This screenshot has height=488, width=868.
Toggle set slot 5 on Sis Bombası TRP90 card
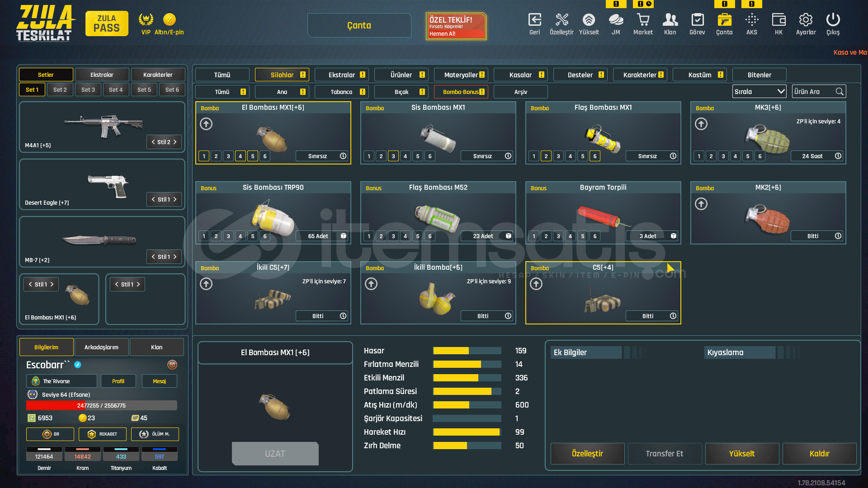[x=253, y=236]
